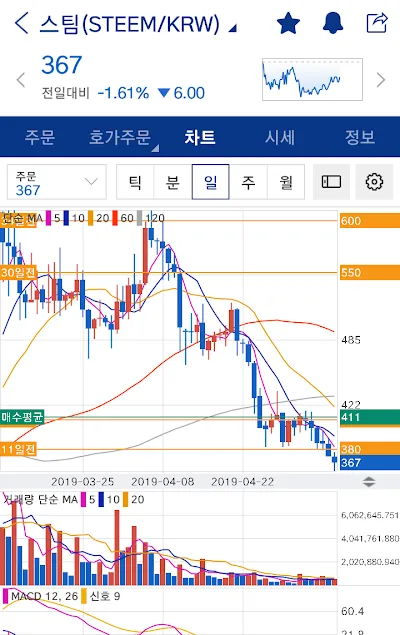This screenshot has height=635, width=400.
Task: Click the large 367 current price
Action: click(62, 65)
